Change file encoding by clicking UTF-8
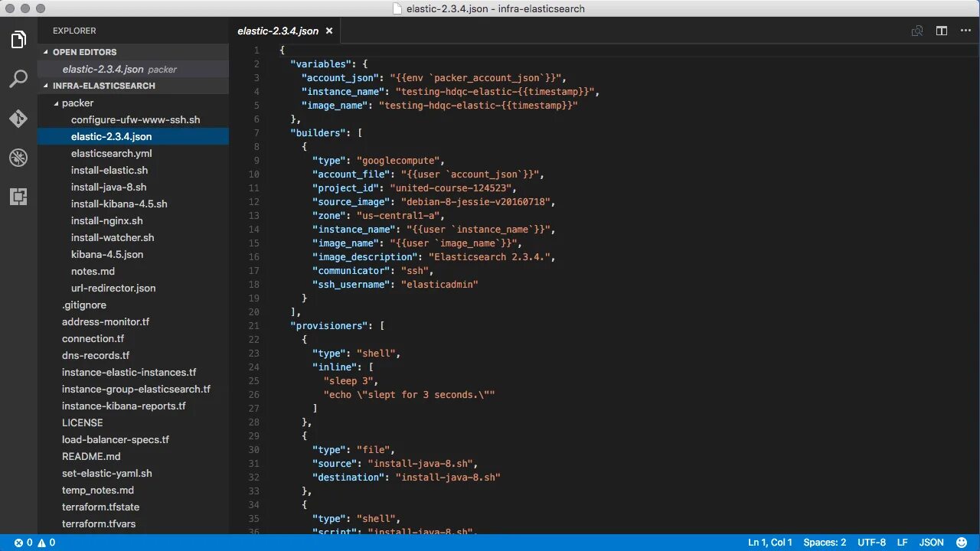Image resolution: width=980 pixels, height=551 pixels. (872, 542)
